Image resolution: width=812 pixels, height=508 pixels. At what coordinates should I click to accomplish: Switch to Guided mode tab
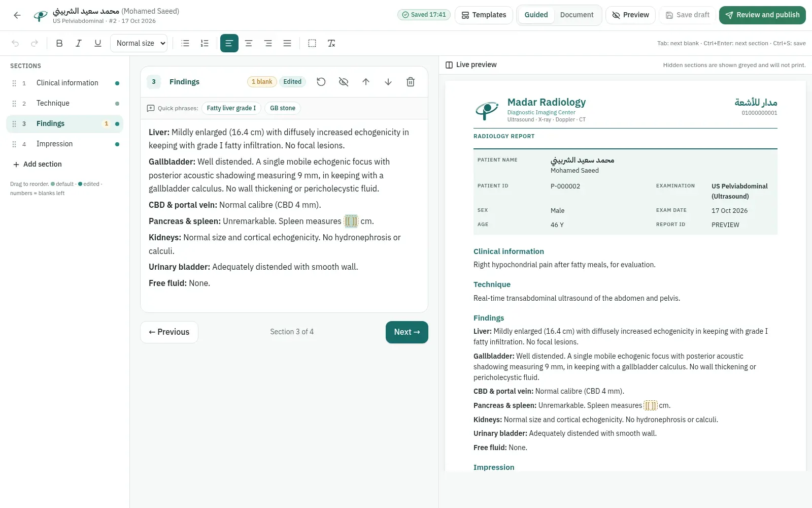pos(536,15)
